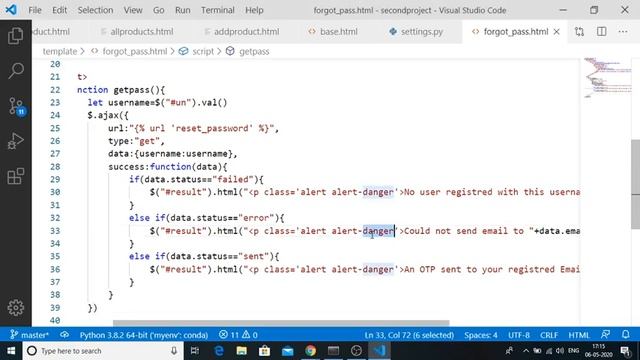Click the Ln 33, Col 72 position indicator
This screenshot has width=640, height=360.
pyautogui.click(x=409, y=335)
